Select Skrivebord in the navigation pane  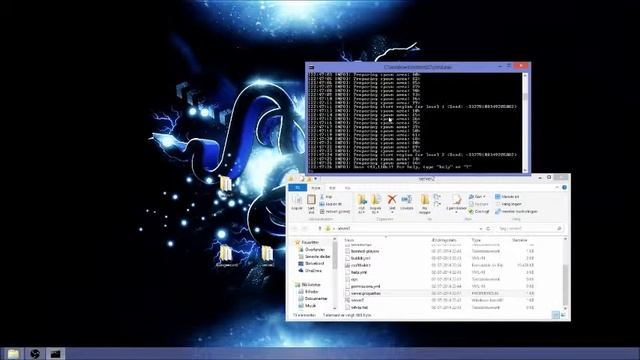pyautogui.click(x=311, y=263)
